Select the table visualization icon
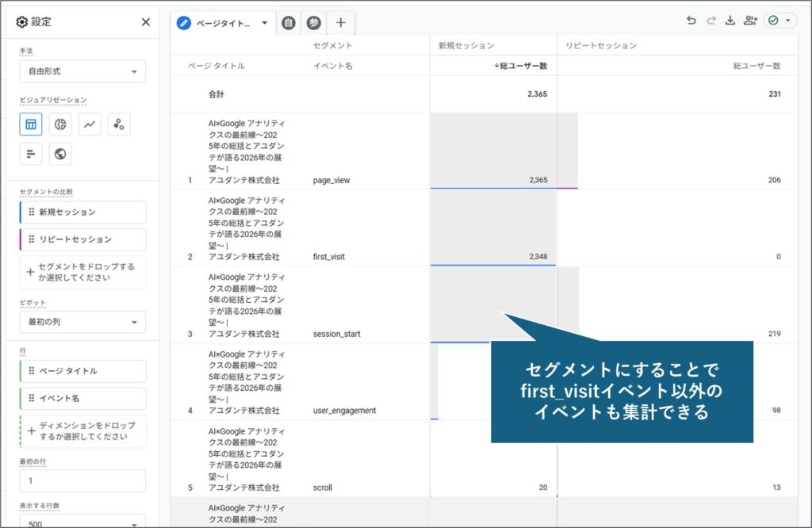This screenshot has width=812, height=528. click(31, 124)
